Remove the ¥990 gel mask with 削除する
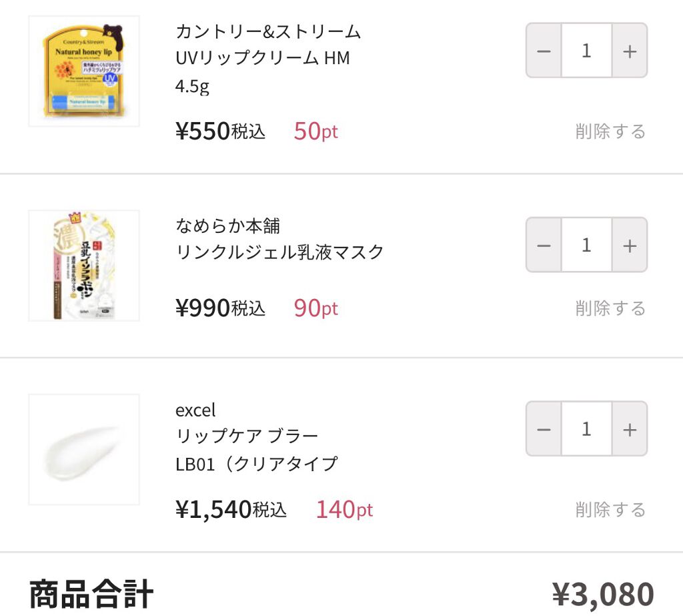This screenshot has width=683, height=616. (610, 308)
